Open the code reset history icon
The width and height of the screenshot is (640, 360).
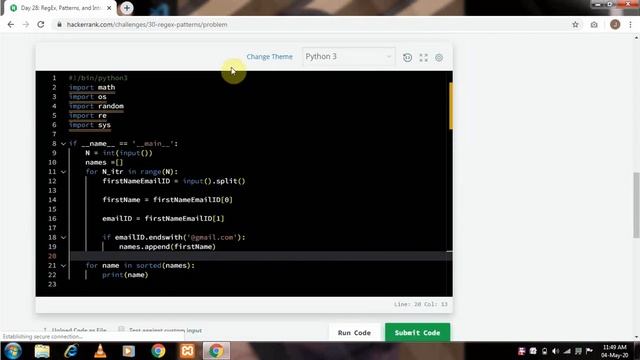(x=407, y=58)
